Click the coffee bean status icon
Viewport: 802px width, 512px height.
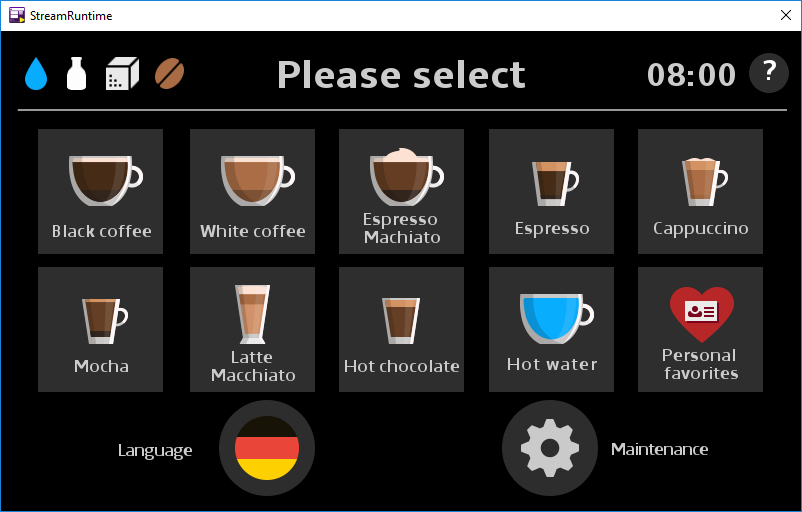[169, 74]
